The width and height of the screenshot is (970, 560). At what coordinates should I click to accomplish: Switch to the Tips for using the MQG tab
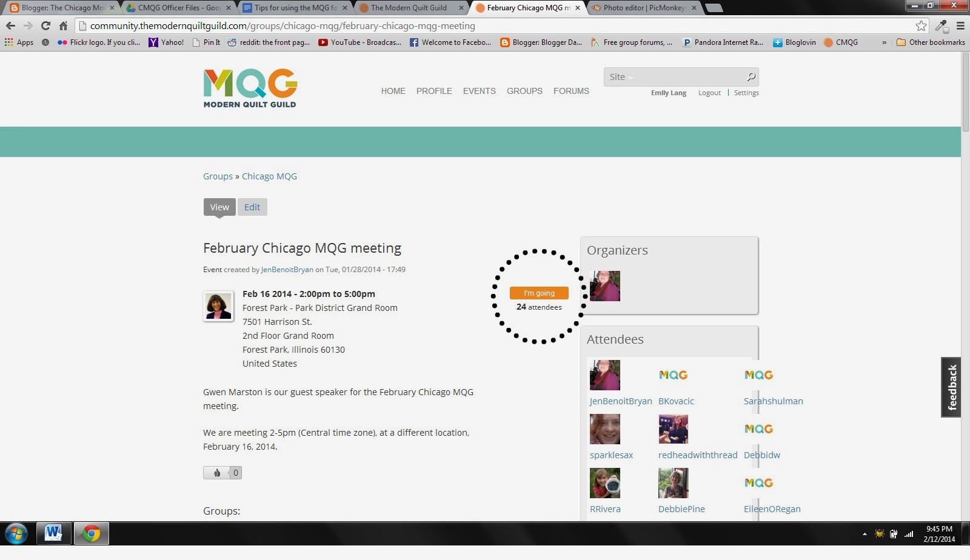[x=295, y=8]
